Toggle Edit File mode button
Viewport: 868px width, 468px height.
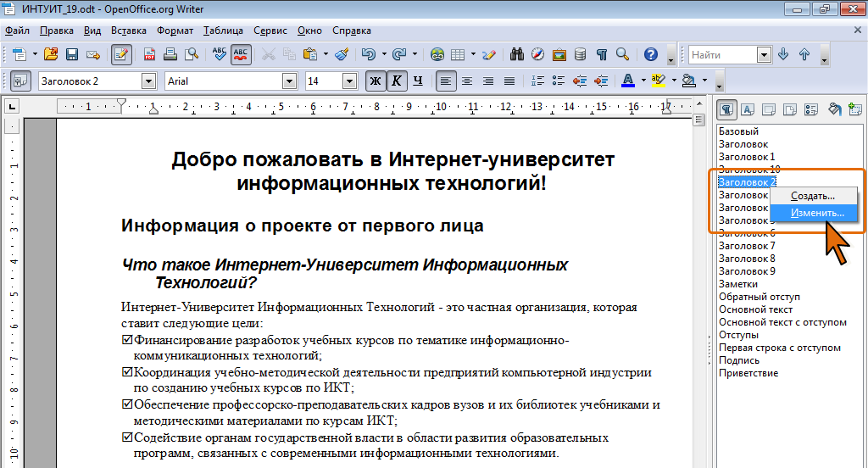click(121, 54)
